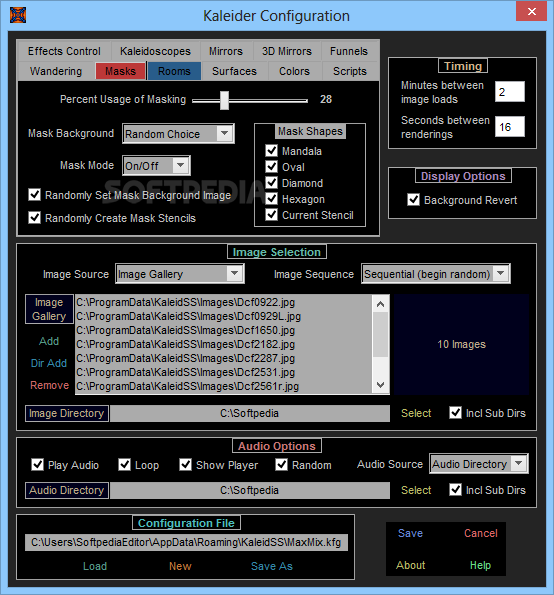
Task: Select Dcf2182.jpg in the image list
Action: tap(224, 344)
